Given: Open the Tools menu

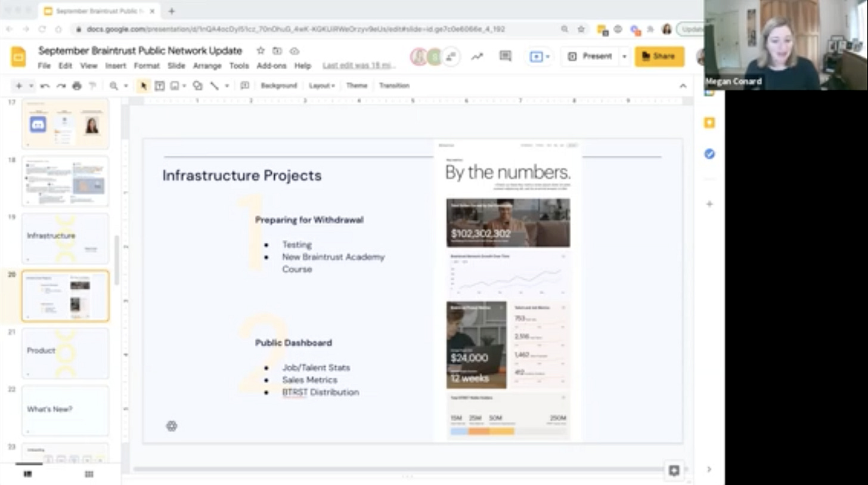Looking at the screenshot, I should [239, 66].
